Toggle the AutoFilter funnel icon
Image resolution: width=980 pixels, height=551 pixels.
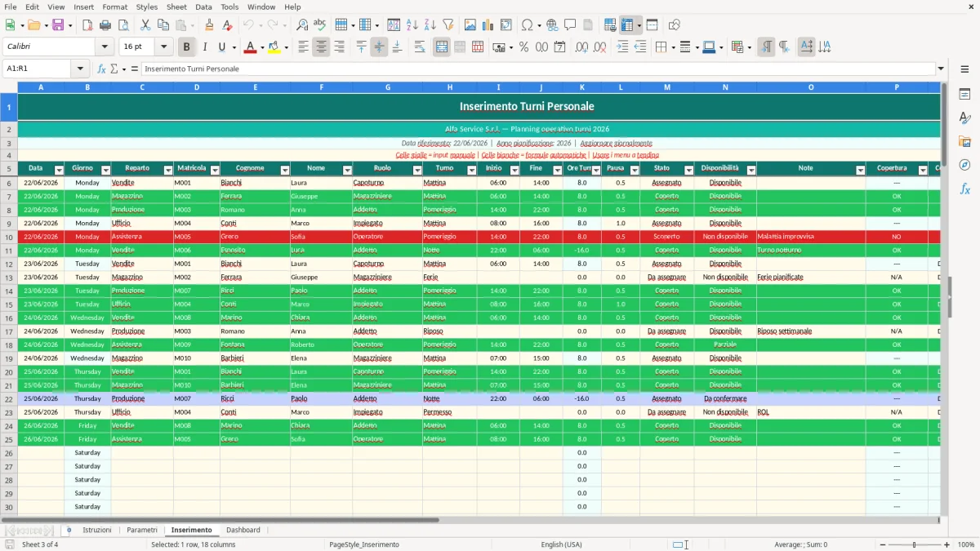coord(448,25)
